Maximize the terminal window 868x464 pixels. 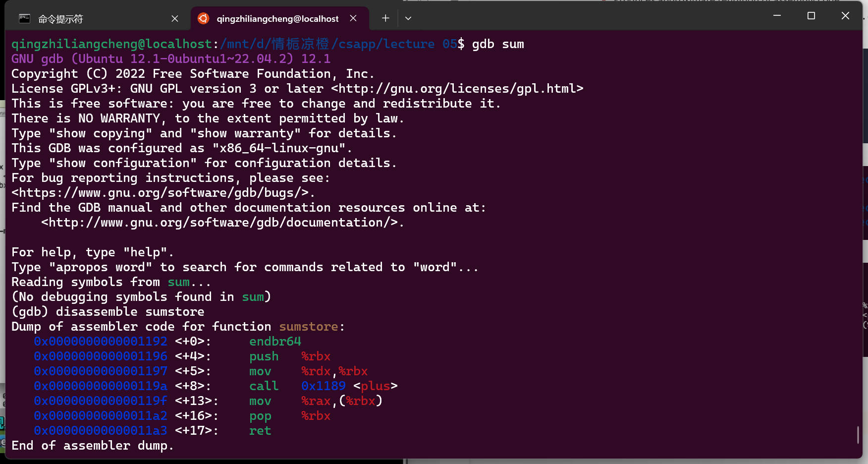[x=811, y=16]
